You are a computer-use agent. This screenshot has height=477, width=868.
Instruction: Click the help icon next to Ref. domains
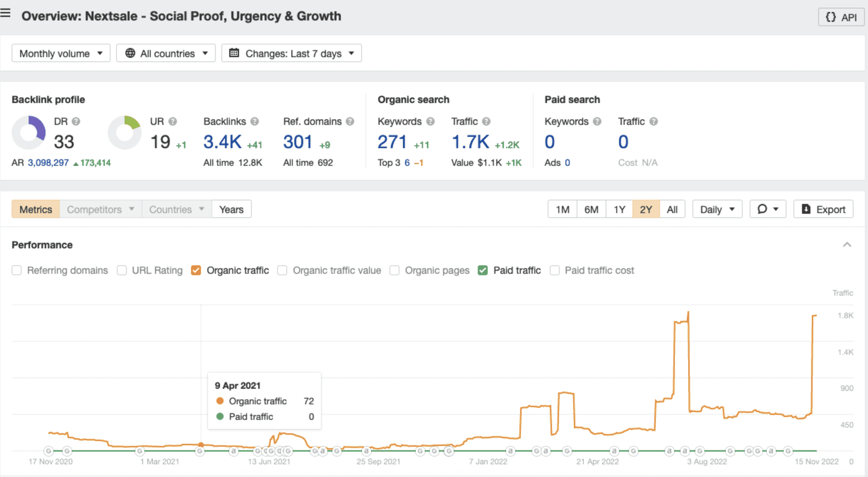click(350, 121)
